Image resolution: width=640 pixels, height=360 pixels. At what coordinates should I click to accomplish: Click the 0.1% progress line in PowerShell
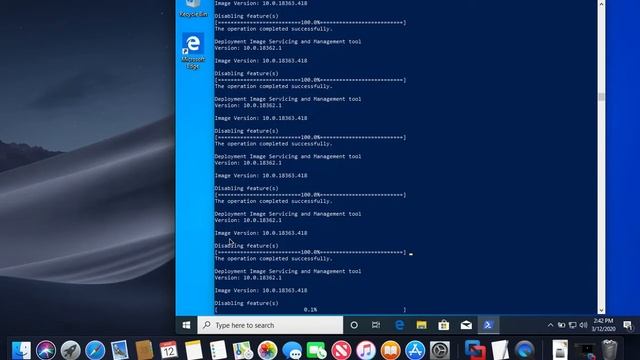[x=310, y=310]
